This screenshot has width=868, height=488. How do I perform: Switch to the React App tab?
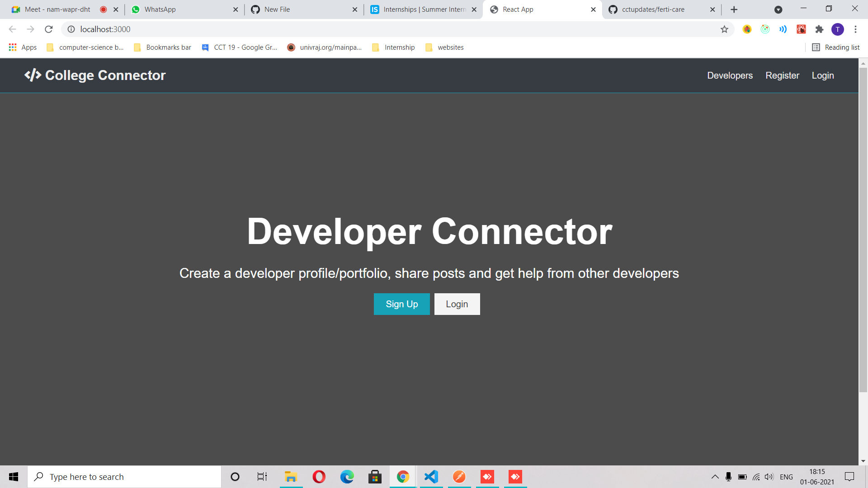coord(524,9)
